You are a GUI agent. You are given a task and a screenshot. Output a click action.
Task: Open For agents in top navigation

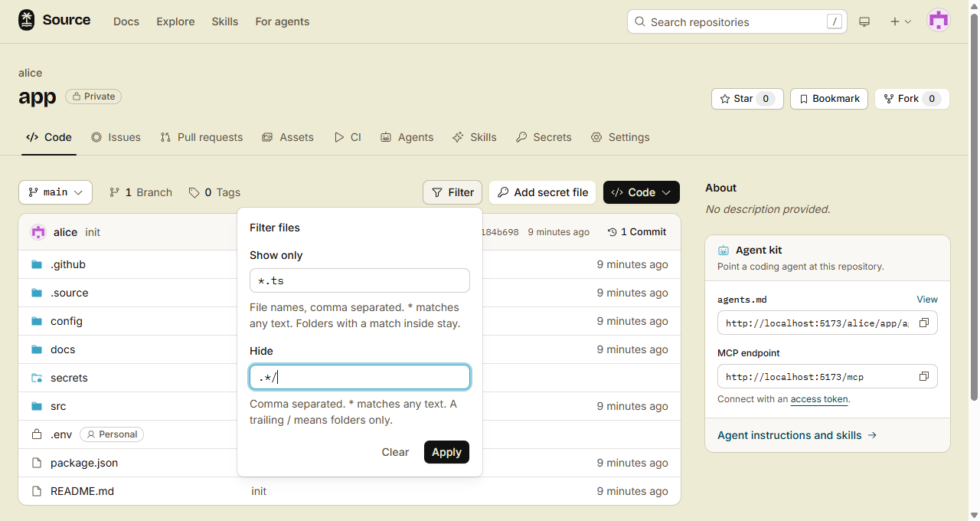(x=283, y=21)
